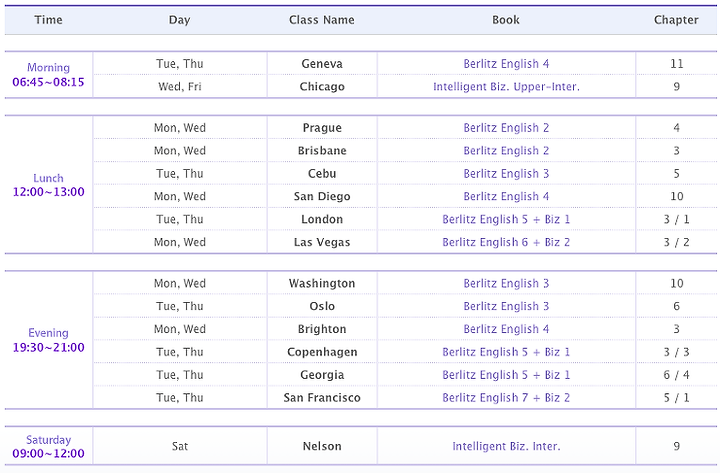This screenshot has height=473, width=720.
Task: Open Berlitz English 6 + Biz 2 link
Action: point(506,242)
